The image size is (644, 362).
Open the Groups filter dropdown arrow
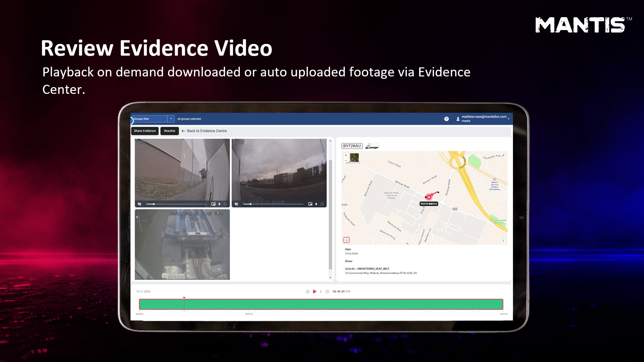click(171, 119)
